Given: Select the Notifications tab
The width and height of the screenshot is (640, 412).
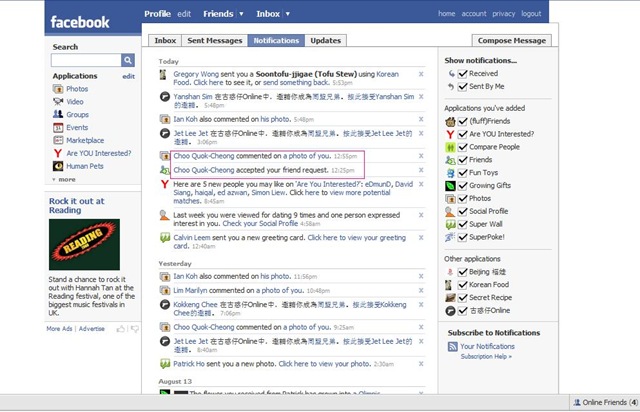Looking at the screenshot, I should (276, 40).
